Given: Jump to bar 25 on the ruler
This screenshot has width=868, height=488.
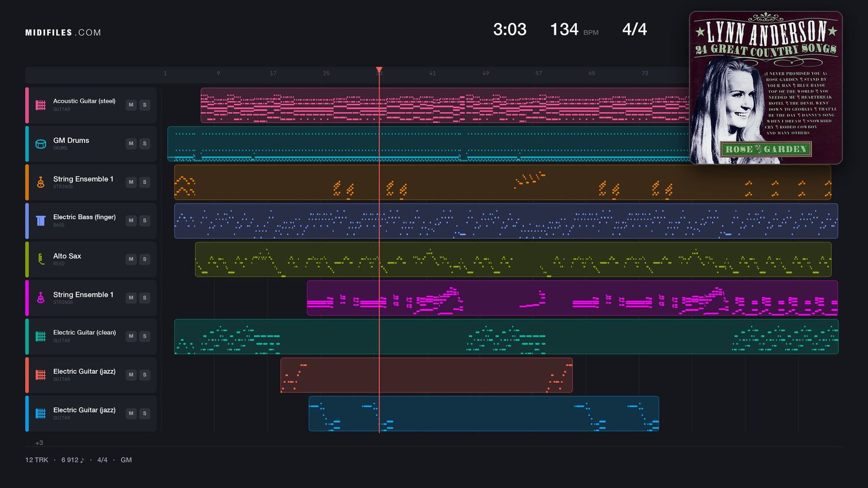Looking at the screenshot, I should [326, 73].
